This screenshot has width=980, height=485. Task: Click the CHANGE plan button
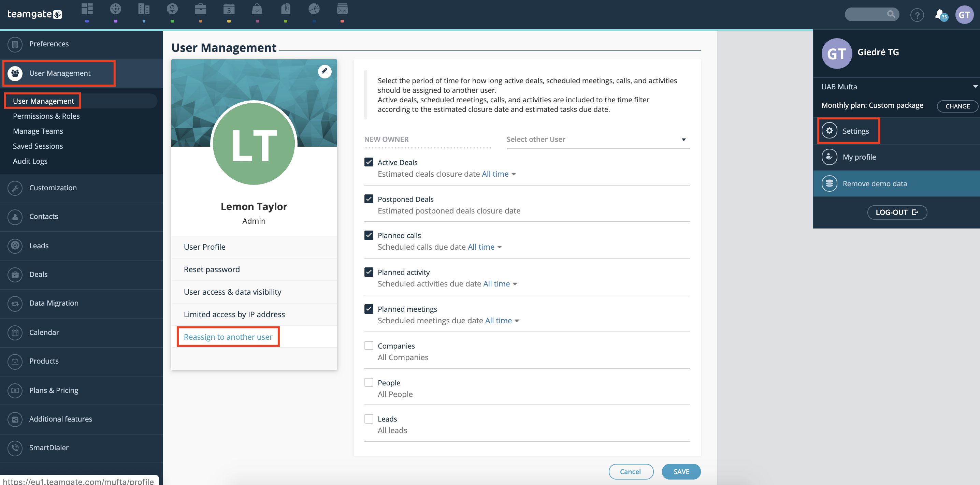coord(957,106)
